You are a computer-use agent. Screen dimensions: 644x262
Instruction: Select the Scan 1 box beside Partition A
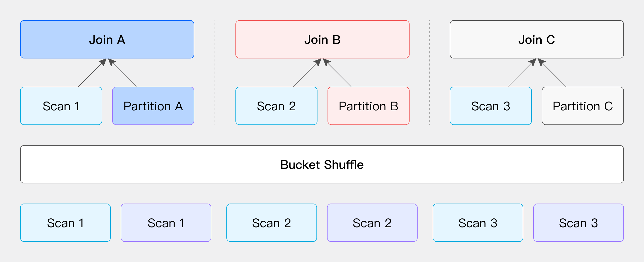pos(61,106)
